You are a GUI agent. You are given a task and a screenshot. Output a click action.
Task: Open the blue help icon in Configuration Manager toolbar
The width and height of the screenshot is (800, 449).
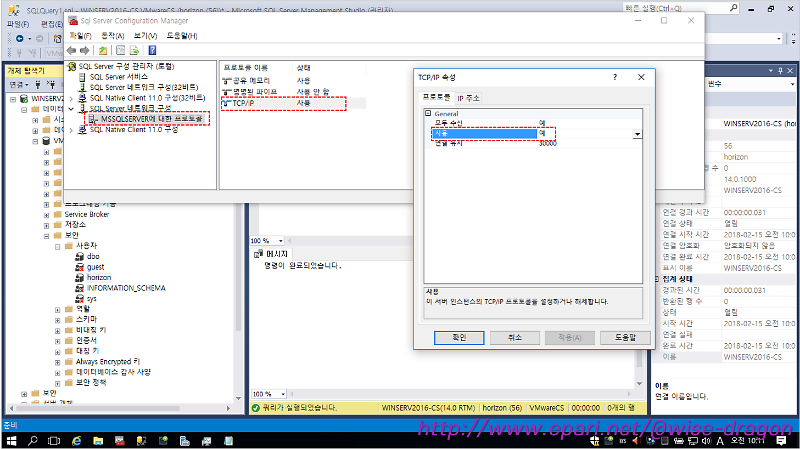[152, 51]
